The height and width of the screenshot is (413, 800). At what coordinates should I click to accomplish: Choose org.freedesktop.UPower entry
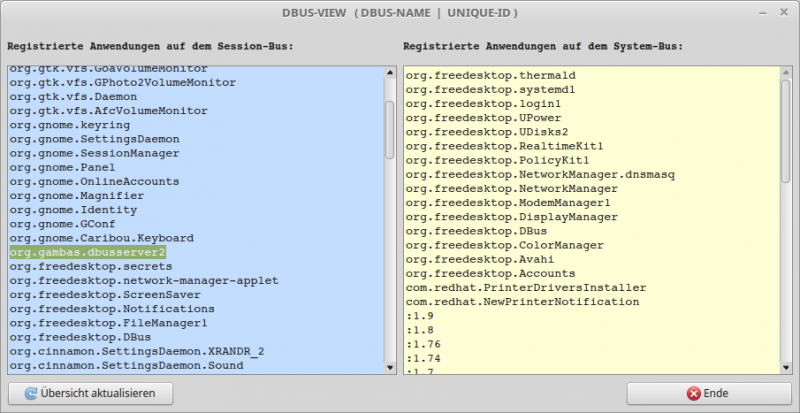(x=483, y=117)
